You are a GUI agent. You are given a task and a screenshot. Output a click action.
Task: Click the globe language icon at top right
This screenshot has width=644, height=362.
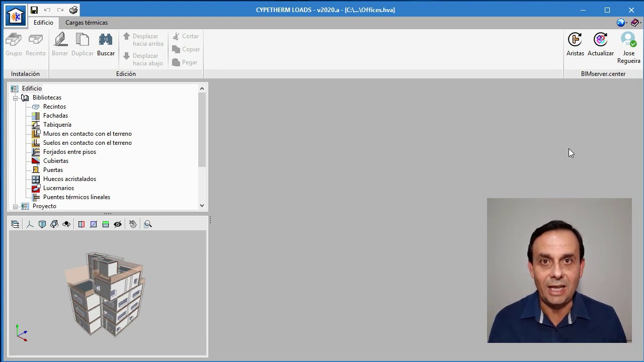click(621, 23)
